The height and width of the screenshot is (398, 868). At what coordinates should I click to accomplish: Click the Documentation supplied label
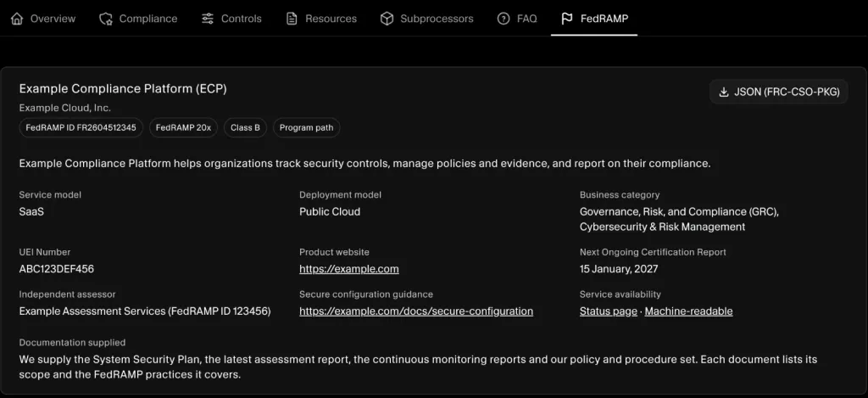click(x=73, y=343)
